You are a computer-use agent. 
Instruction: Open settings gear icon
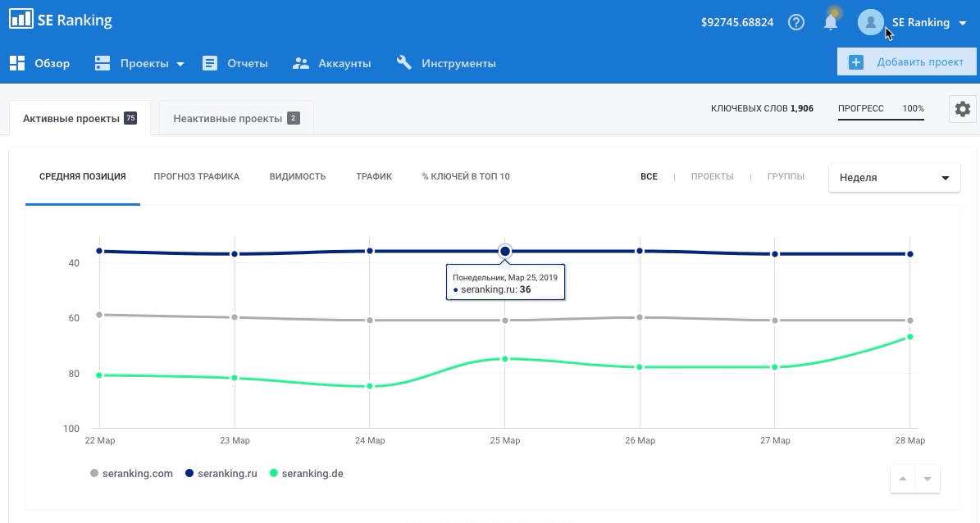pyautogui.click(x=963, y=109)
